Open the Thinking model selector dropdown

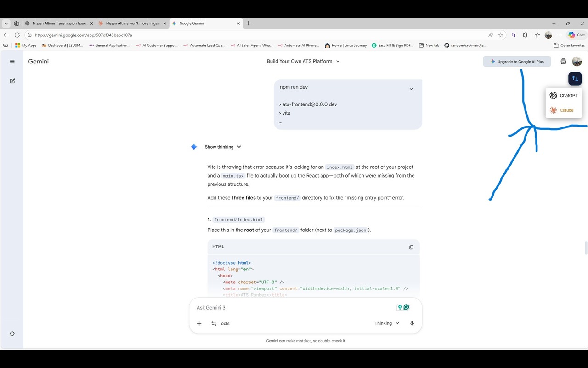click(387, 323)
